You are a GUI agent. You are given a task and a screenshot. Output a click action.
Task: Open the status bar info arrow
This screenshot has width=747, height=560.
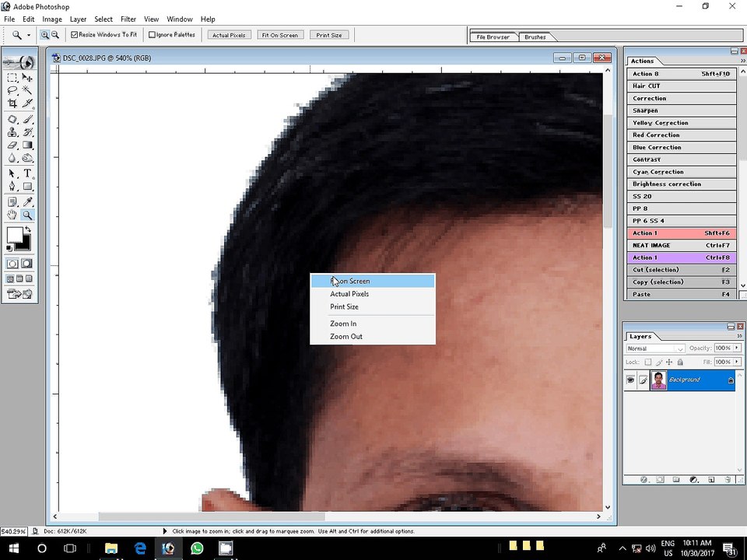click(165, 531)
